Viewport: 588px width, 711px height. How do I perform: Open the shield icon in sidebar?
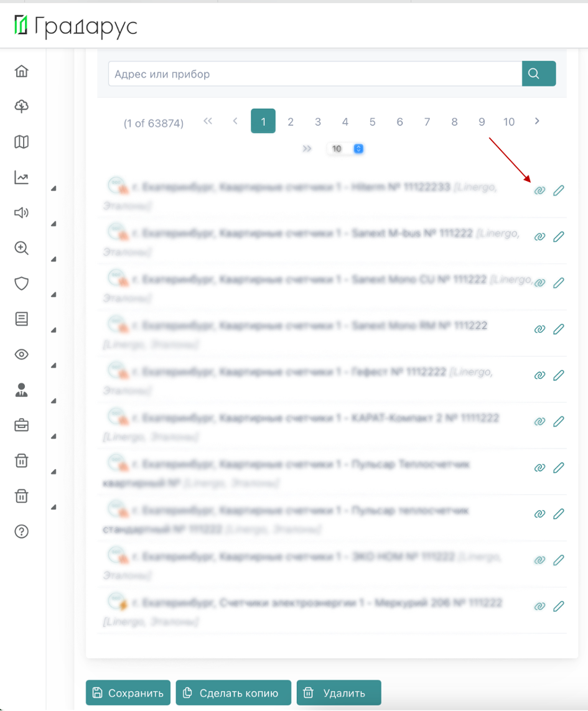(22, 284)
